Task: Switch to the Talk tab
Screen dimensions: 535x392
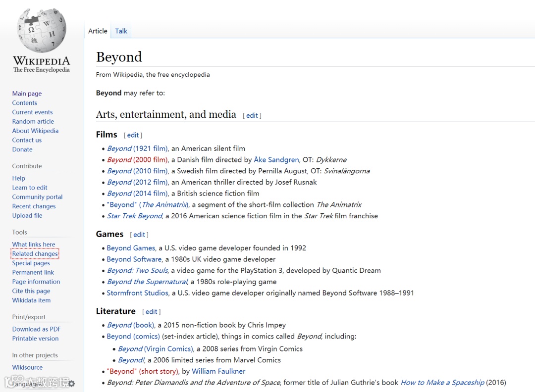Action: tap(121, 31)
